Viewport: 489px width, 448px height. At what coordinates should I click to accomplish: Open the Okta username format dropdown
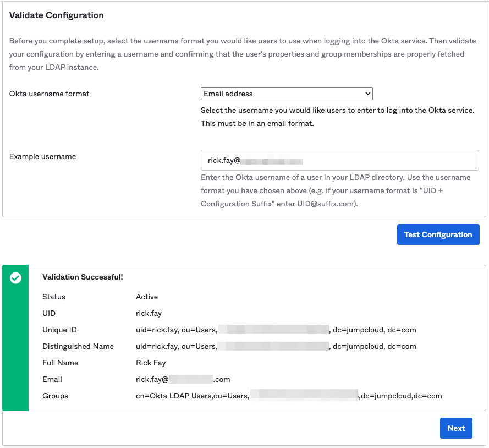pyautogui.click(x=287, y=94)
